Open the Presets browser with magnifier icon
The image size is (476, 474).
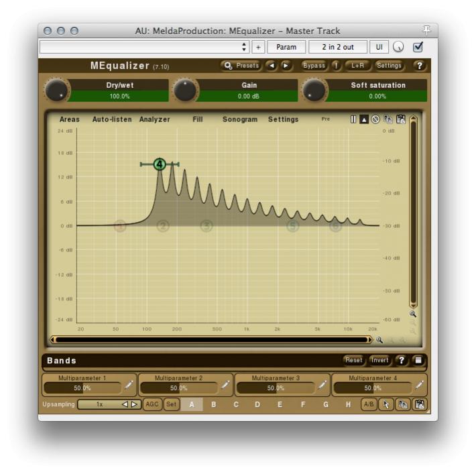pyautogui.click(x=241, y=66)
